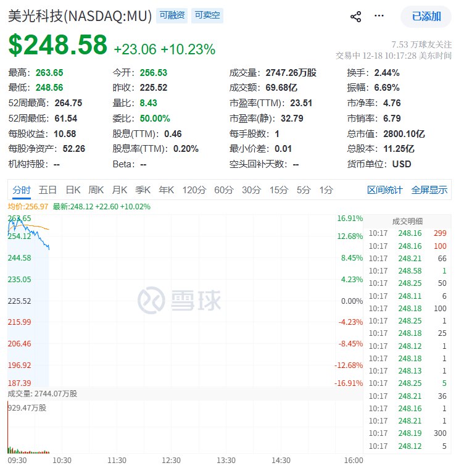Open 区间统计 range statistics
Viewport: 456px width, 476px height.
point(384,190)
